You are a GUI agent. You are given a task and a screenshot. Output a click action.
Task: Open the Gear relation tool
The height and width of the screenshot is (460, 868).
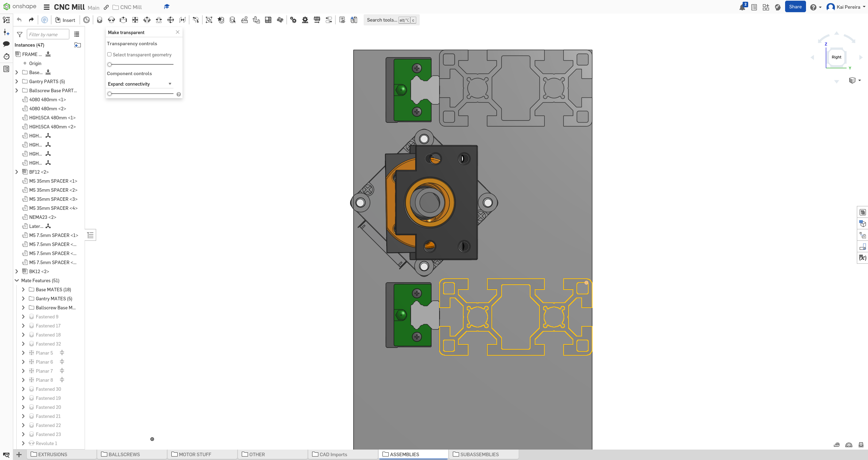[x=293, y=20]
